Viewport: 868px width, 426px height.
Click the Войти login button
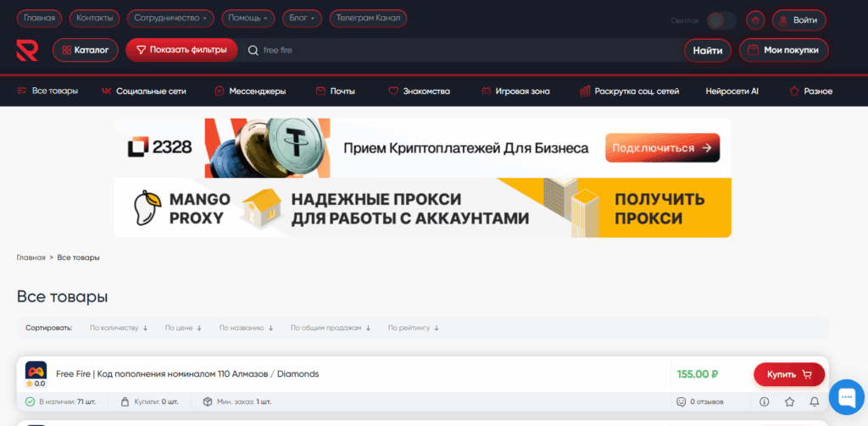pos(798,20)
